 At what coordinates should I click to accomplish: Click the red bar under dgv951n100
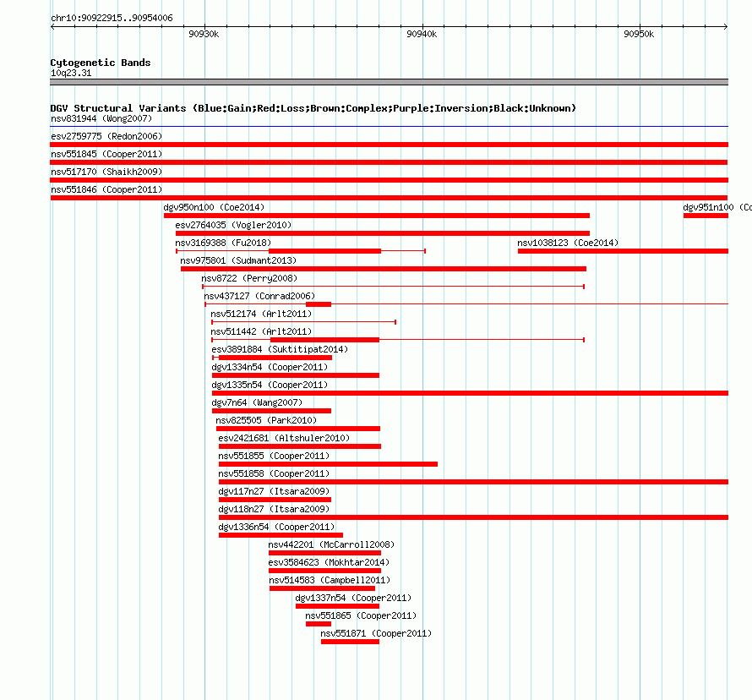click(x=706, y=216)
